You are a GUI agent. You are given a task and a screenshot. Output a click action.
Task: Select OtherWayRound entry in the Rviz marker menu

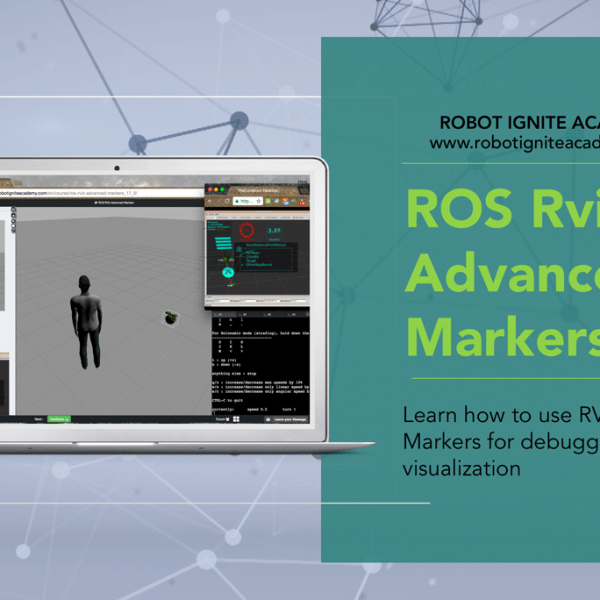(259, 264)
